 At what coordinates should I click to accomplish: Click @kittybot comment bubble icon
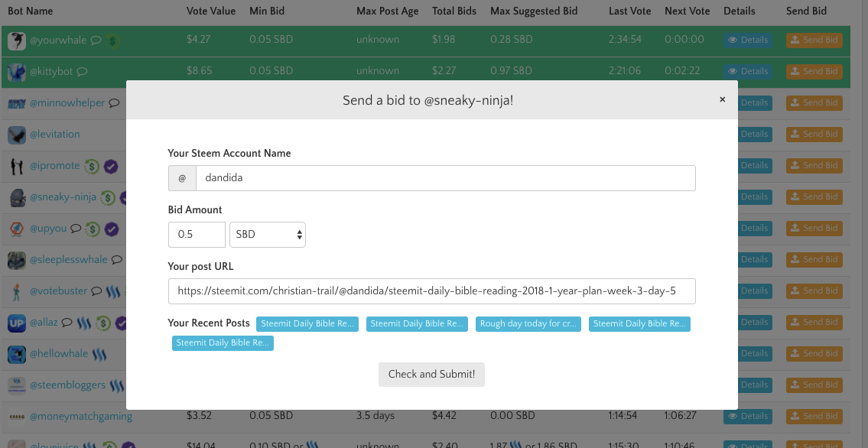82,72
